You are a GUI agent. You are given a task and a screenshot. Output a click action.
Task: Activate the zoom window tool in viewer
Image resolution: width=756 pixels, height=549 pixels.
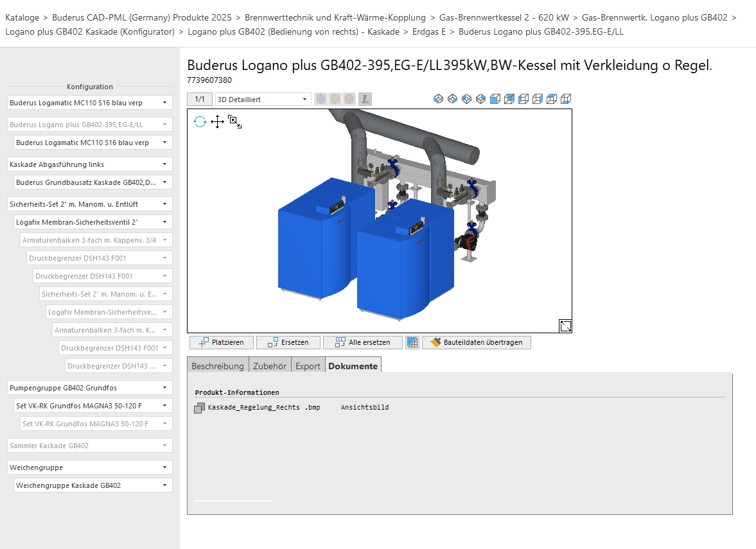click(235, 121)
